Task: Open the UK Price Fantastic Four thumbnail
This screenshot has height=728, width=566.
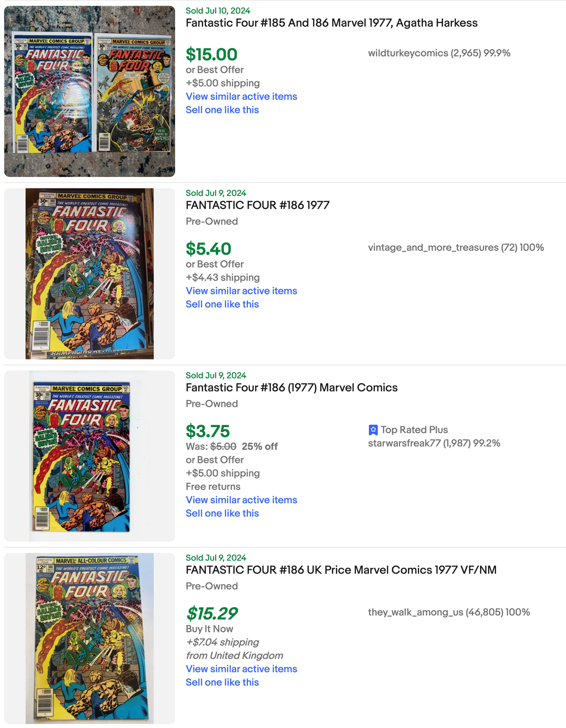Action: [90, 638]
